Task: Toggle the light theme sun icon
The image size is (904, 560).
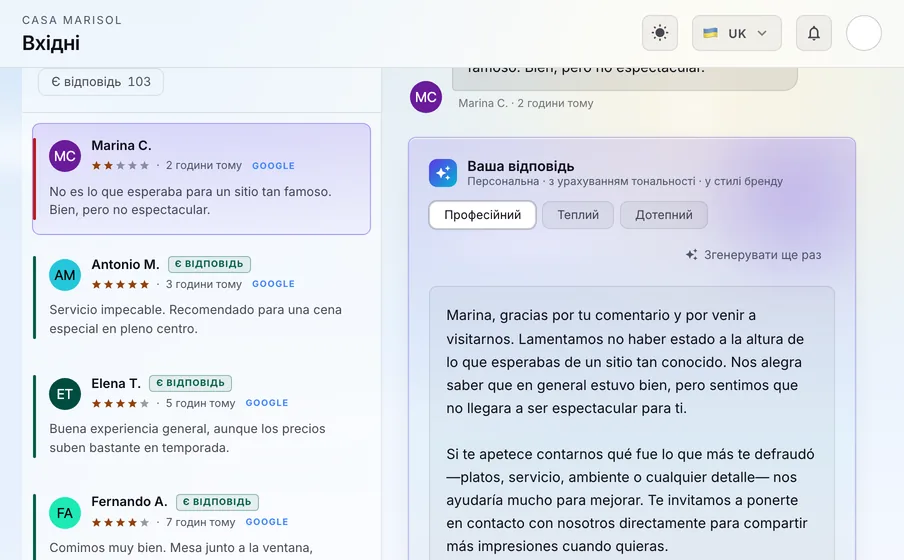Action: tap(660, 33)
